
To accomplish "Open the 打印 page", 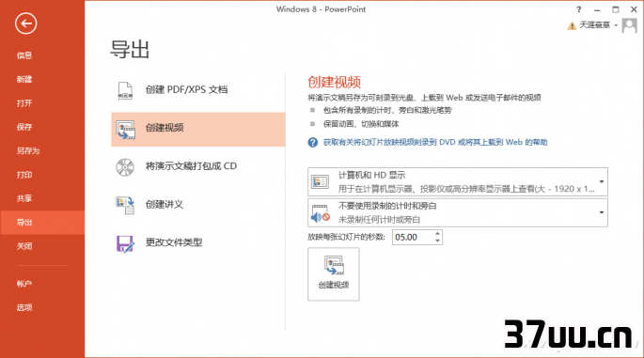I will pos(24,175).
